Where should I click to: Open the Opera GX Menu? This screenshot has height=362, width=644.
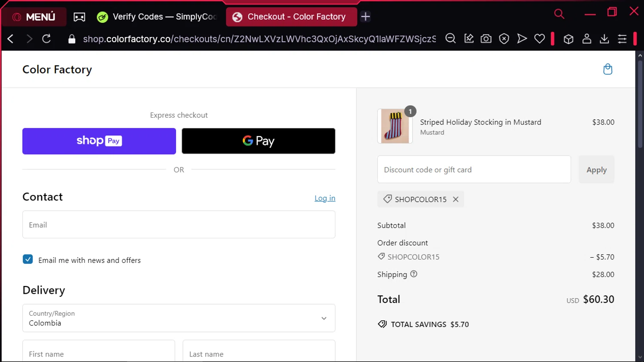tap(34, 17)
